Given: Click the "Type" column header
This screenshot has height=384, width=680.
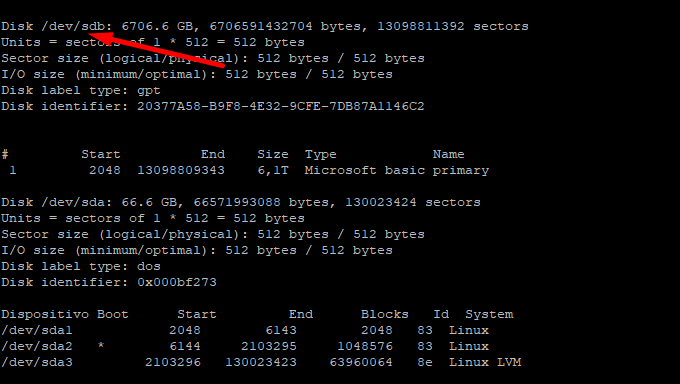Looking at the screenshot, I should (320, 154).
